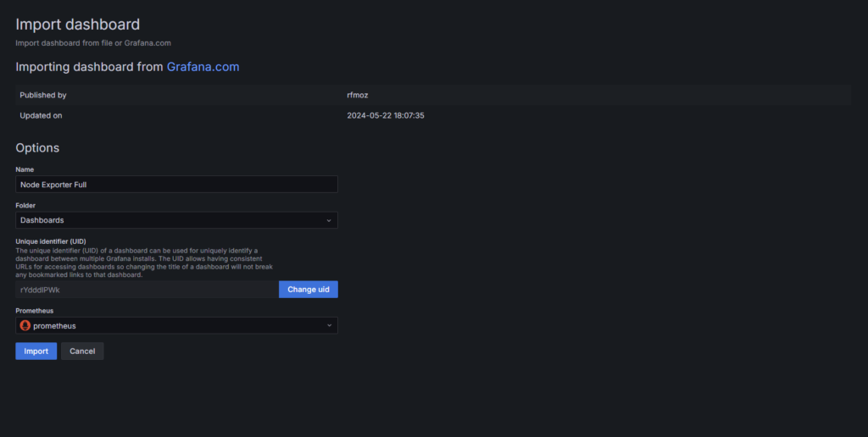Click the Prometheus flame icon
868x437 pixels.
point(25,325)
